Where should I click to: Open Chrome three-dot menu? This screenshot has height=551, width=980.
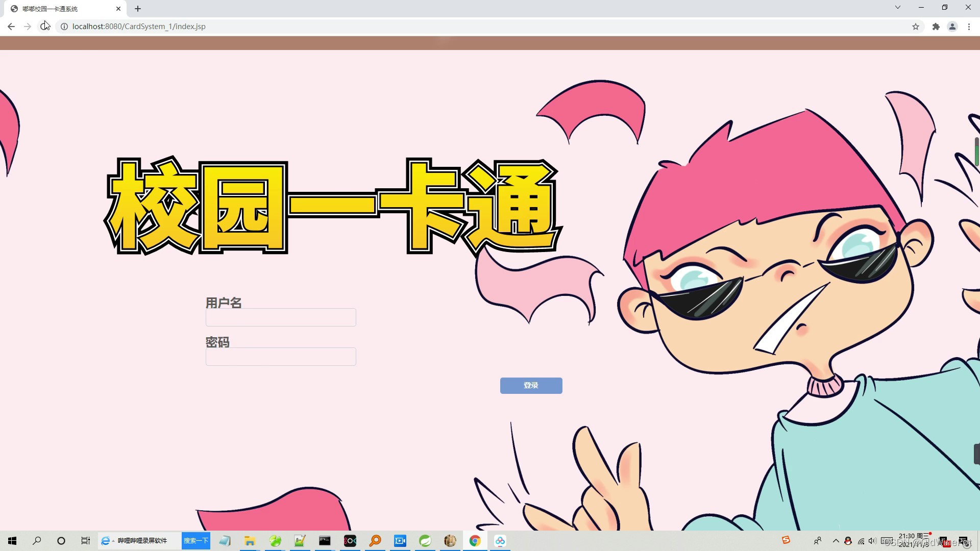coord(969,27)
